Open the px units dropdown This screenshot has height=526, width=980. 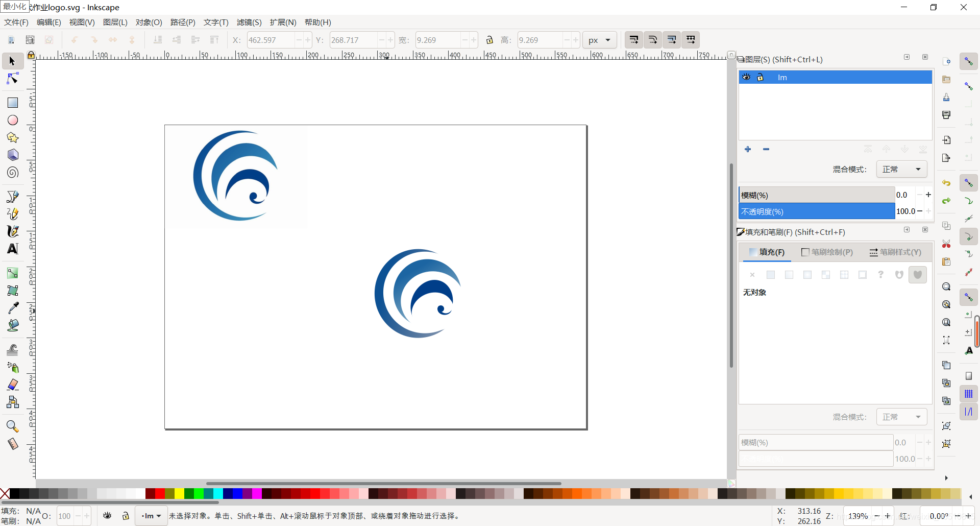[599, 40]
